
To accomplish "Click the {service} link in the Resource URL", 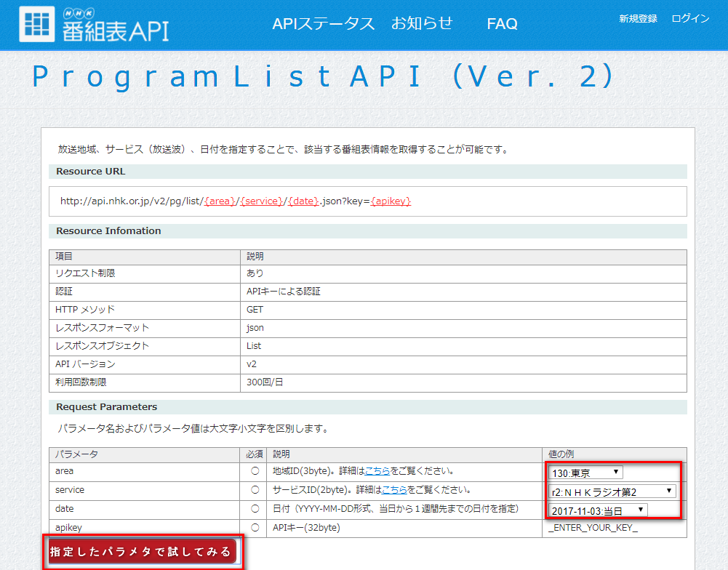I will [260, 202].
